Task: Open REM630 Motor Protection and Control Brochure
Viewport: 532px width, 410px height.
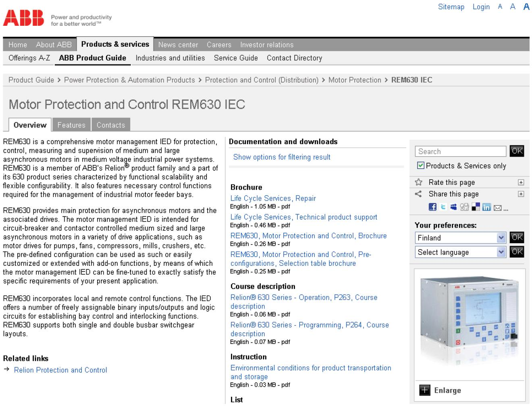Action: click(308, 236)
